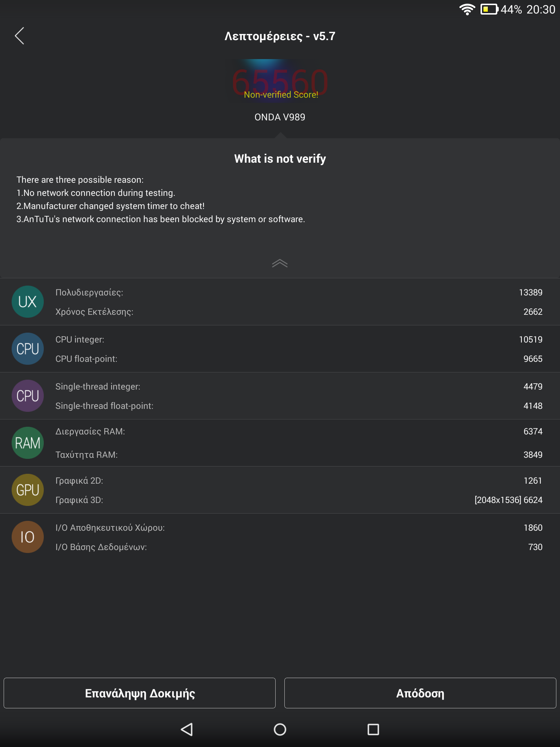The height and width of the screenshot is (747, 560).
Task: Click the teal UX category icon
Action: [28, 302]
